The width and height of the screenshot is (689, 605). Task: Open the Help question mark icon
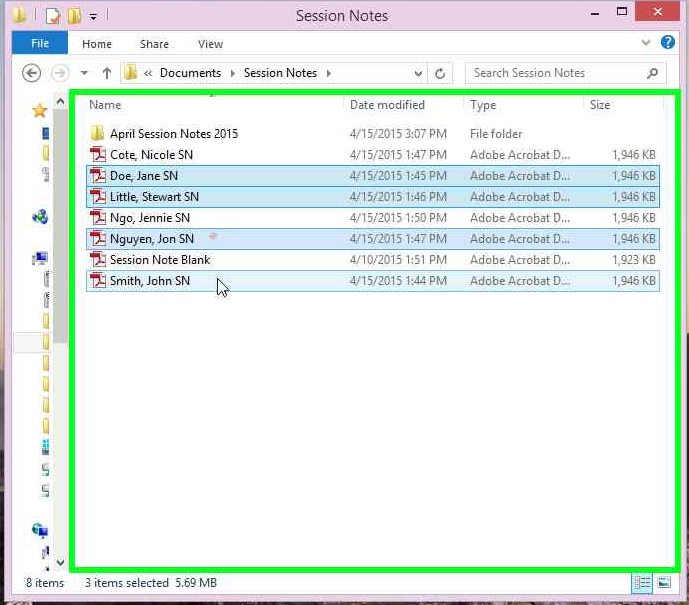click(x=668, y=43)
